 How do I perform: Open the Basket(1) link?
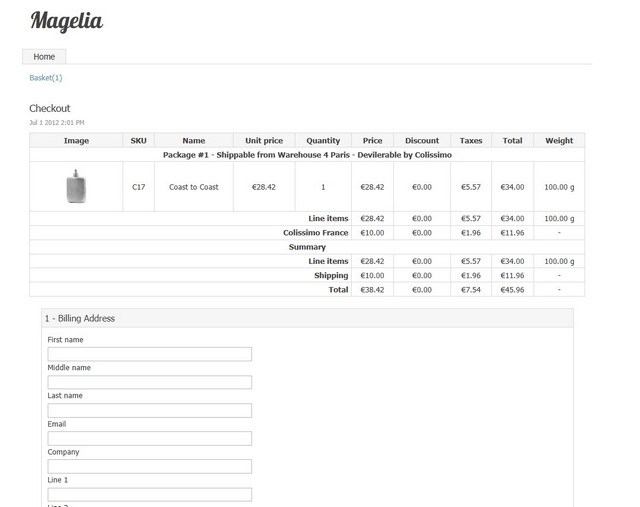46,78
